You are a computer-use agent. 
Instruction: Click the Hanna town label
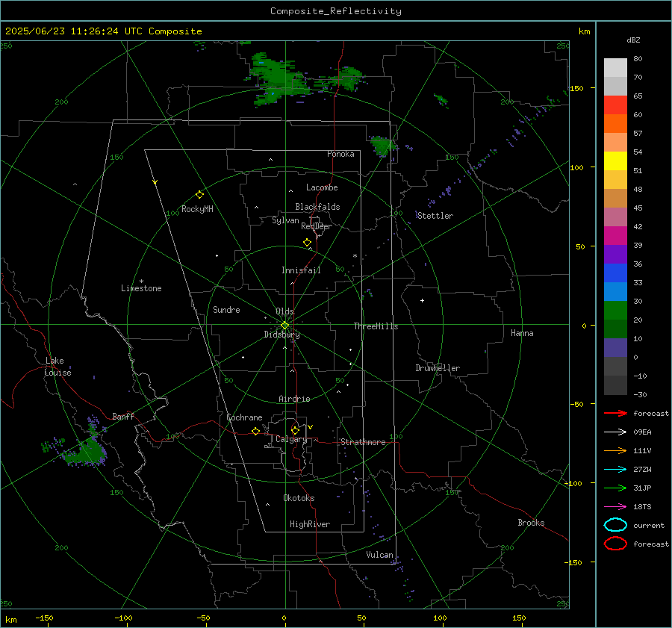point(522,333)
